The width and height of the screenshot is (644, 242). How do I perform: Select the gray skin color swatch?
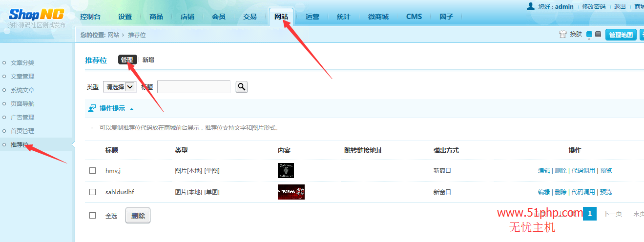coord(598,34)
